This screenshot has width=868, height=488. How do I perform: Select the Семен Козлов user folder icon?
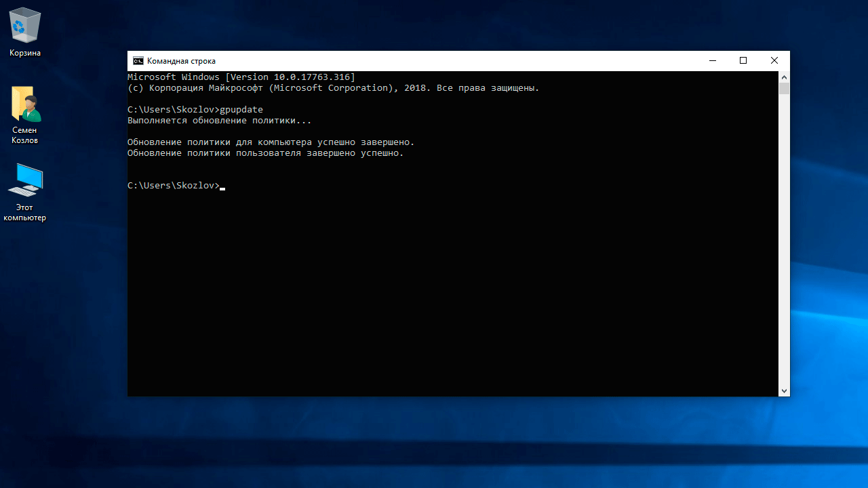(25, 104)
